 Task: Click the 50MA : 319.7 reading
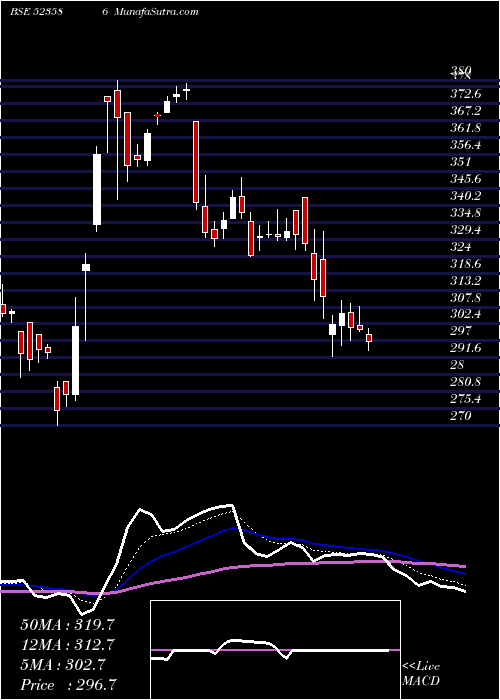67,625
